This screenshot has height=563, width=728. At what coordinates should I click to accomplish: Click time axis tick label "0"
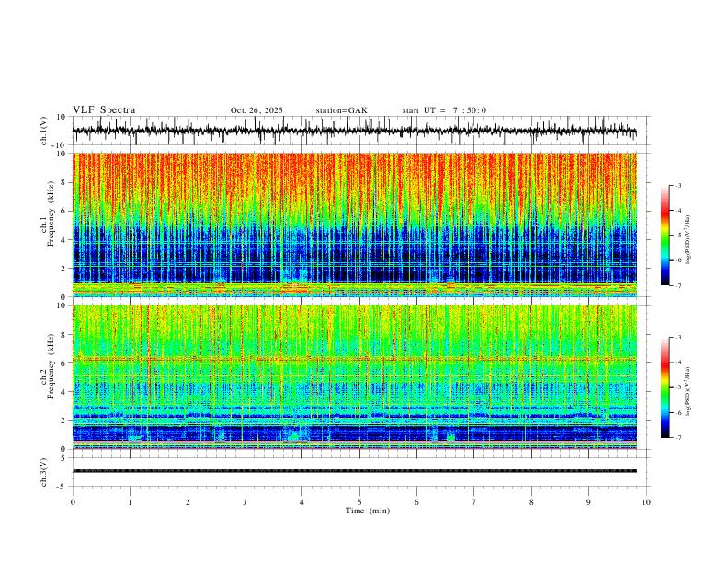[73, 502]
